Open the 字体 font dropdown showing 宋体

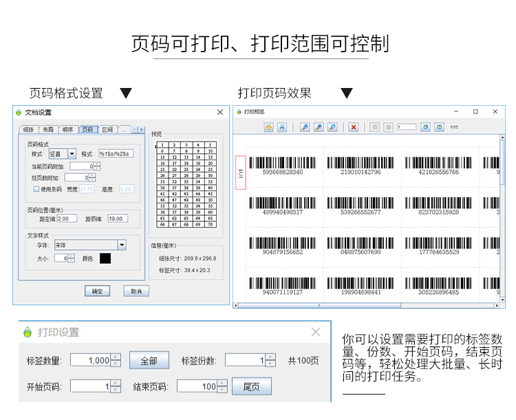[x=122, y=245]
